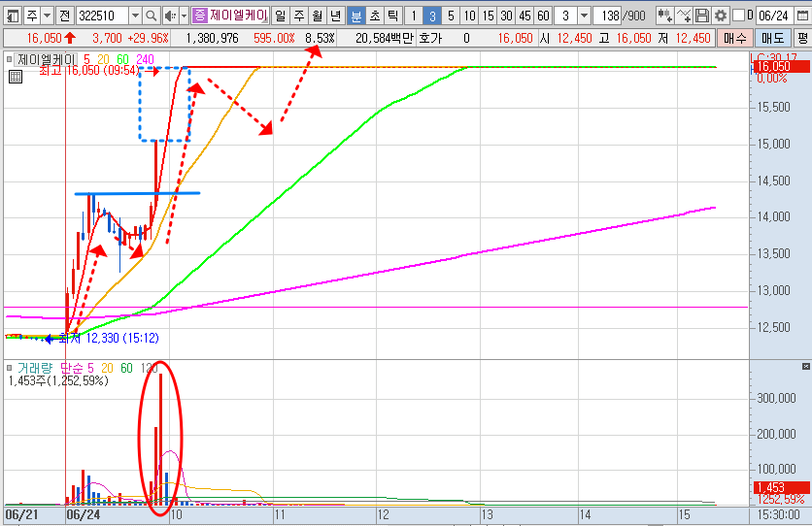The image size is (812, 526).
Task: Toggle the D checkbox beside the date
Action: click(x=739, y=16)
